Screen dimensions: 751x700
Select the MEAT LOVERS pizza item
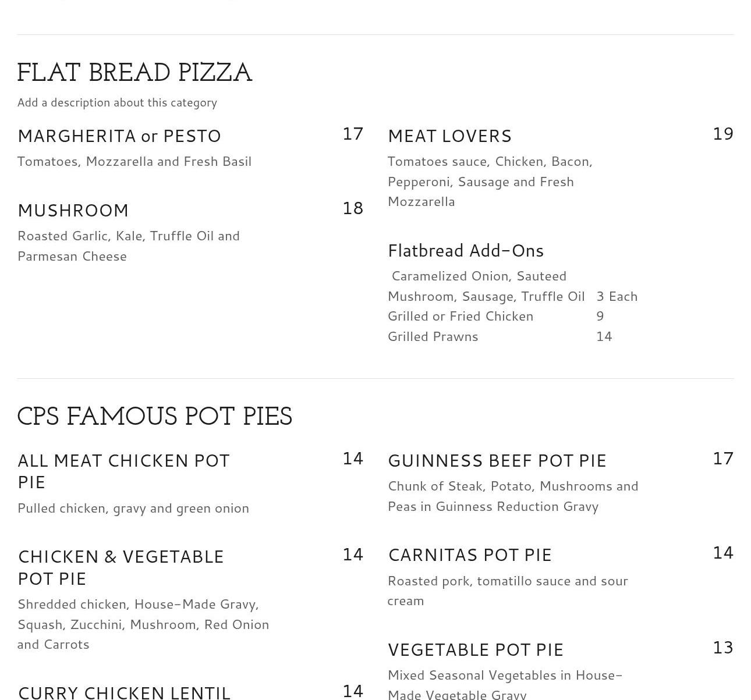point(449,136)
